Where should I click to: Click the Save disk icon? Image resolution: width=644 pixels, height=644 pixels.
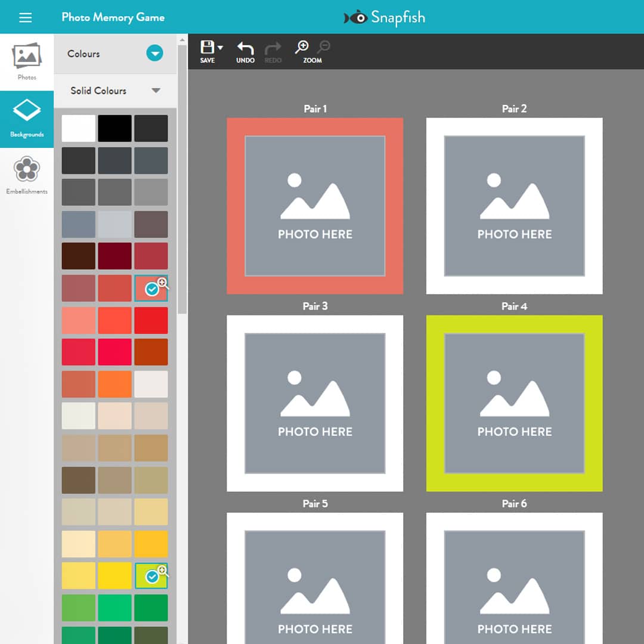[207, 47]
